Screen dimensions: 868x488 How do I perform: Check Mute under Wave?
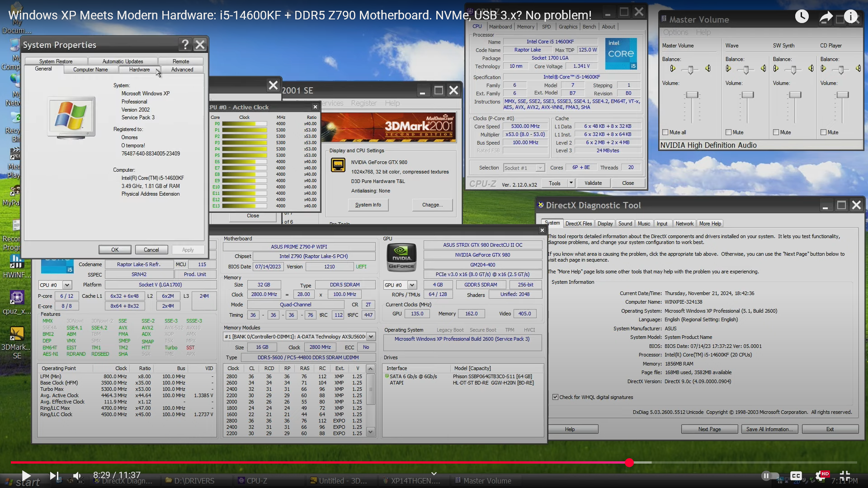tap(728, 132)
